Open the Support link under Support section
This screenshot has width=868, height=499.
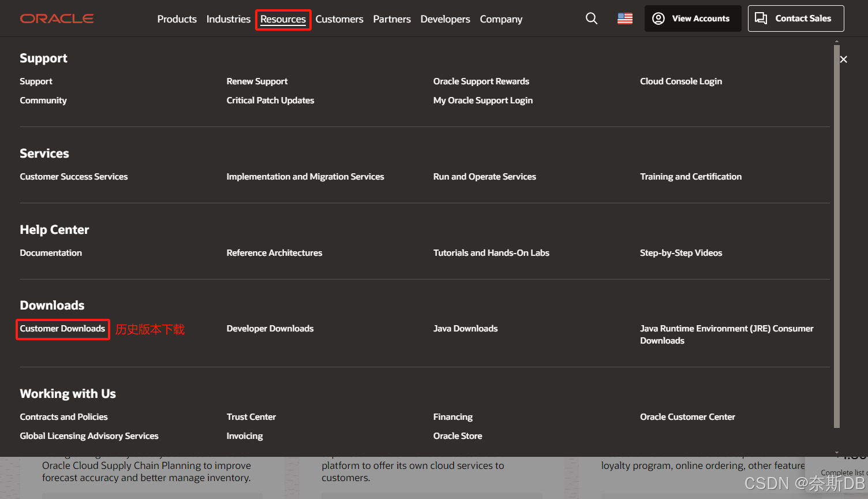pos(36,81)
